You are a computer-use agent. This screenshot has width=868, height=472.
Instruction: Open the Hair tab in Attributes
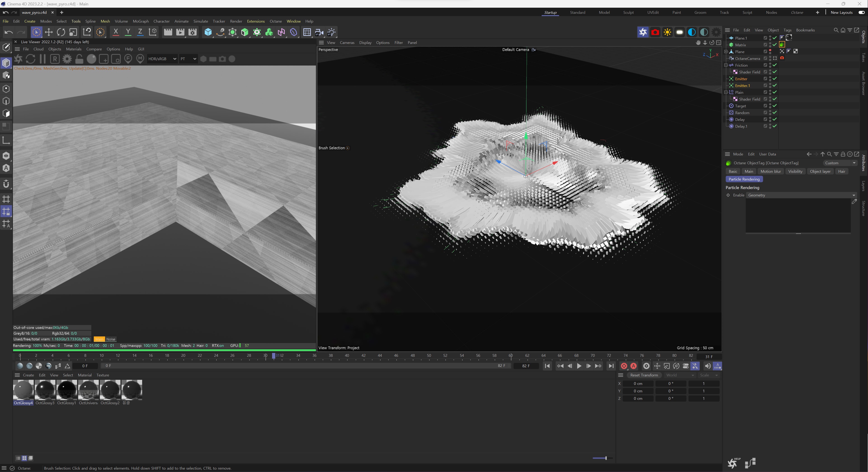[841, 171]
